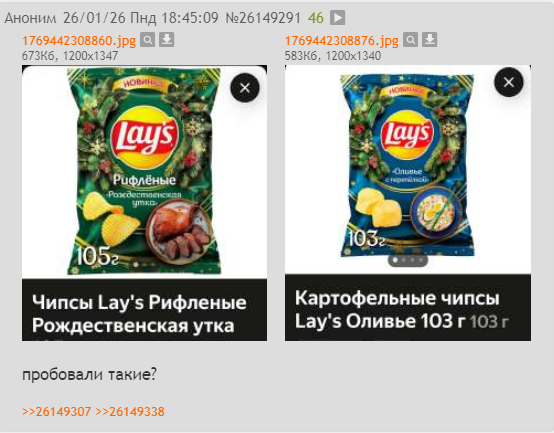554x433 pixels.
Task: Click the Чипсы Lay's Рифленые Рождественская утка caption
Action: [x=139, y=314]
